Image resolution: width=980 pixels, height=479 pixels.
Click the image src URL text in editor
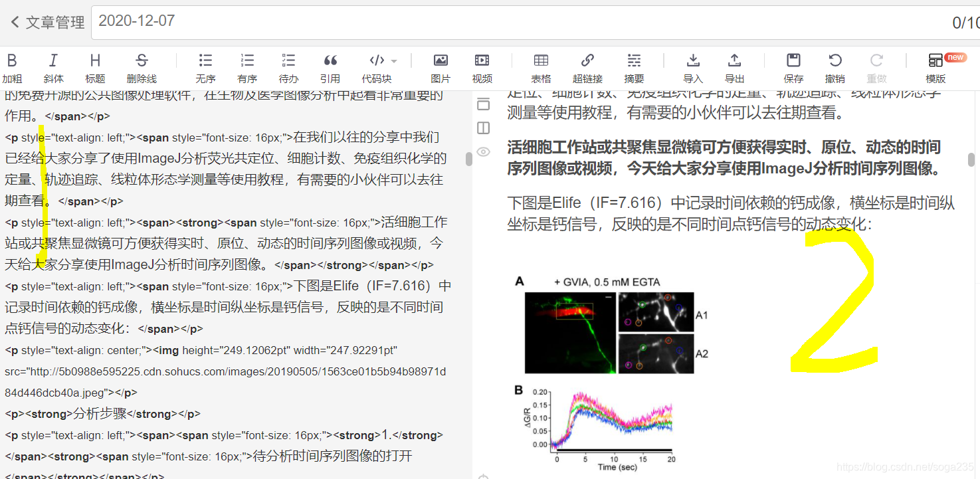coord(225,382)
